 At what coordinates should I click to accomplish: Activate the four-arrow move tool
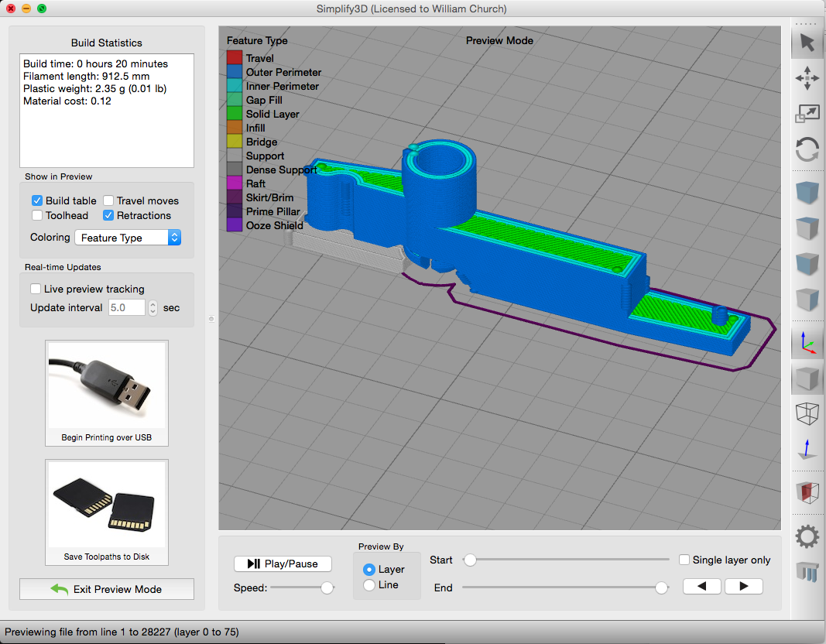807,78
